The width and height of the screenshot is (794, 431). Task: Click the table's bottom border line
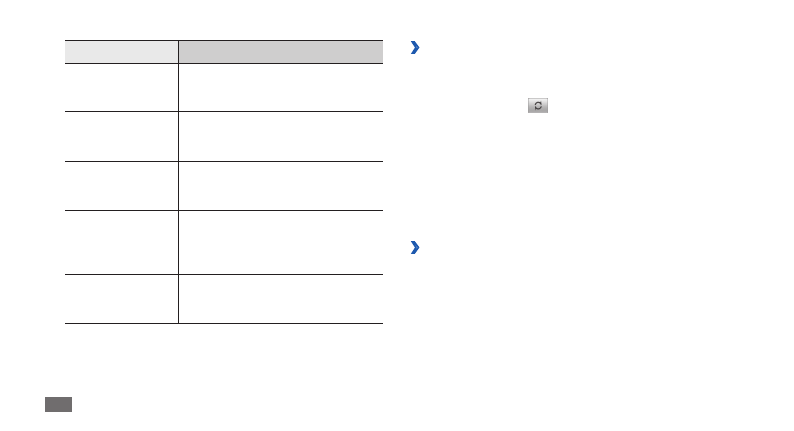click(223, 323)
